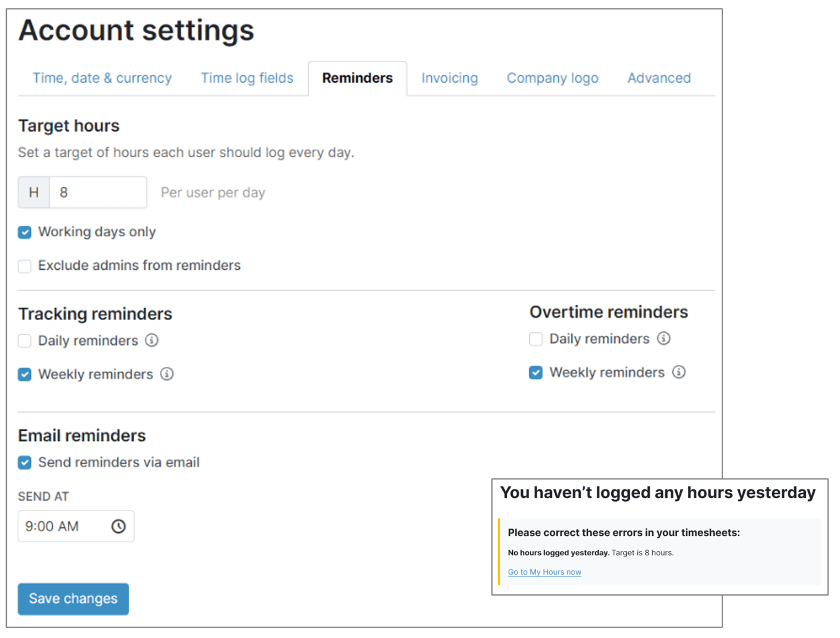840x638 pixels.
Task: Follow the Go to My Hours now link
Action: [x=544, y=571]
